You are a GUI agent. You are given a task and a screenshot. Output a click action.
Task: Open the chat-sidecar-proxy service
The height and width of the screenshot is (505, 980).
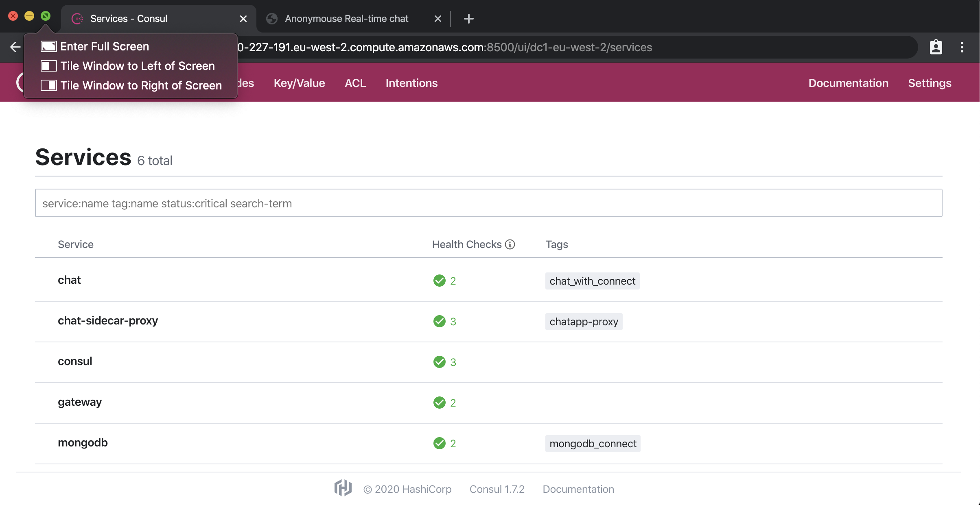click(108, 320)
